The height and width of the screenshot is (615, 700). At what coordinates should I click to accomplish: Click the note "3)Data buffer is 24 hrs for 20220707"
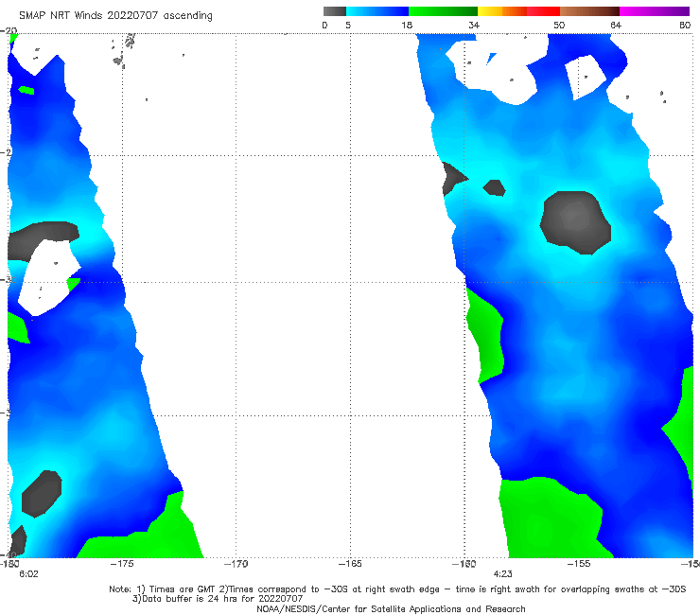tap(218, 599)
